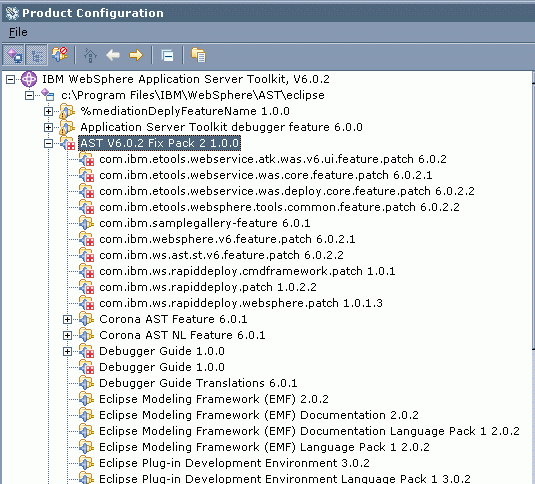Toggle show nested features toolbar button
535x484 pixels.
[37, 55]
